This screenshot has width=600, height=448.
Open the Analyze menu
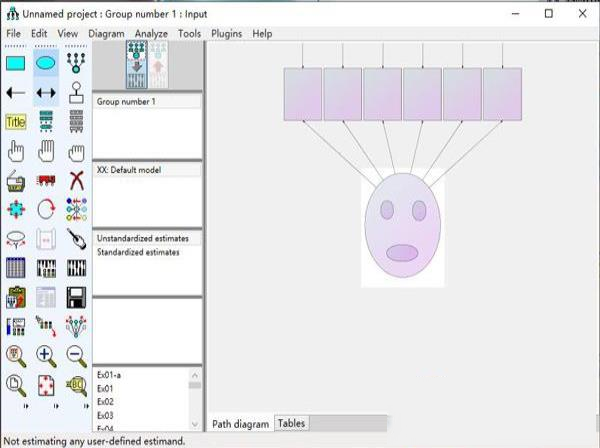tap(151, 34)
